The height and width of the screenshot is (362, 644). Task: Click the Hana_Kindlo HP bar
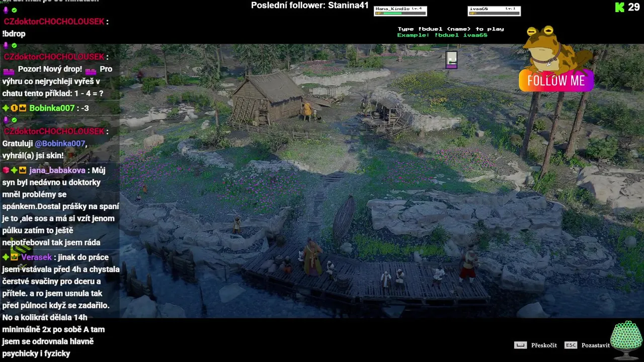point(400,13)
